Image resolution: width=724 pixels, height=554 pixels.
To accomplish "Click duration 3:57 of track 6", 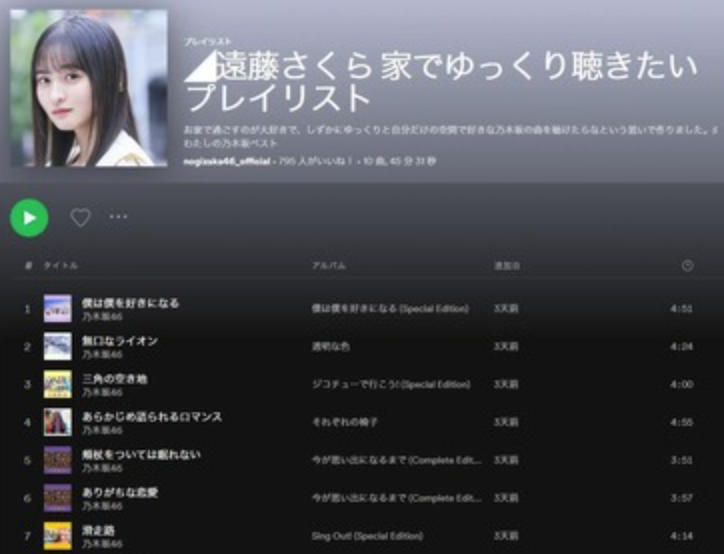I will pos(682,498).
